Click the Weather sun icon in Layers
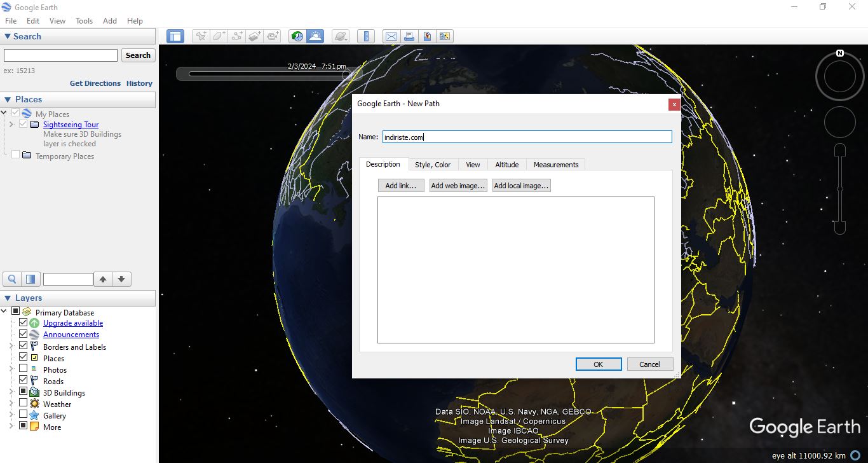 [34, 404]
